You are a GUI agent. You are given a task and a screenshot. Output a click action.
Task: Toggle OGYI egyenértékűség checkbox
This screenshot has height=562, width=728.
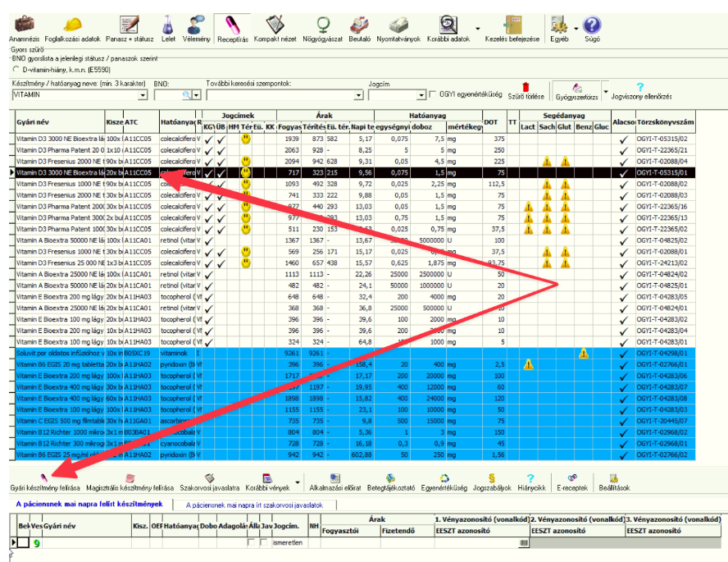433,94
